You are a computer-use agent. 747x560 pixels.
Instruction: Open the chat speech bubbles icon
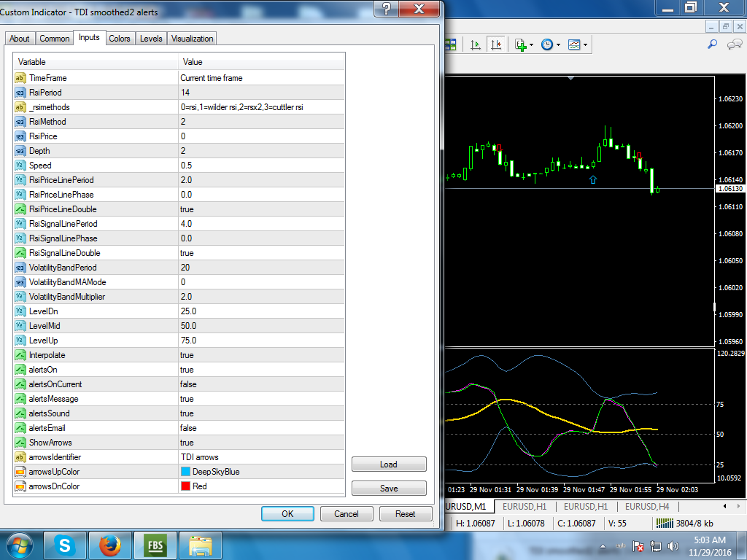[733, 44]
